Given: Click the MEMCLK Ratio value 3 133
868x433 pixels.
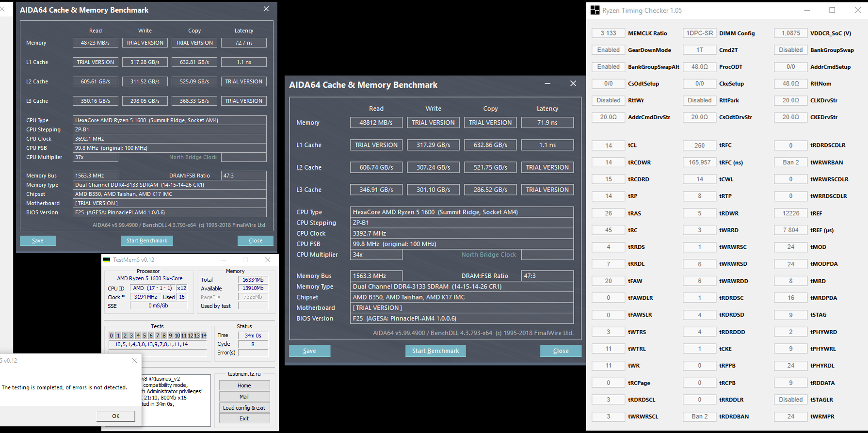Looking at the screenshot, I should coord(608,33).
